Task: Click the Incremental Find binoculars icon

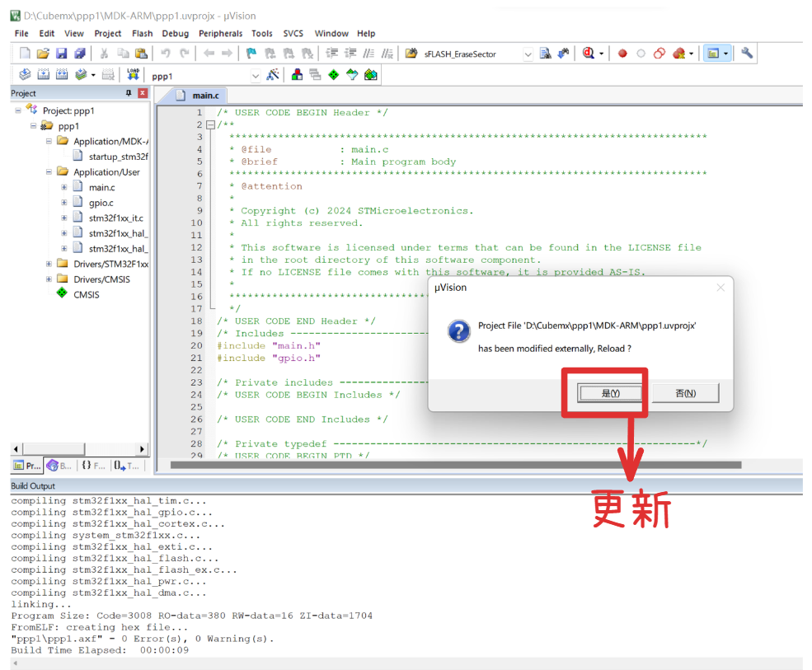Action: click(563, 54)
